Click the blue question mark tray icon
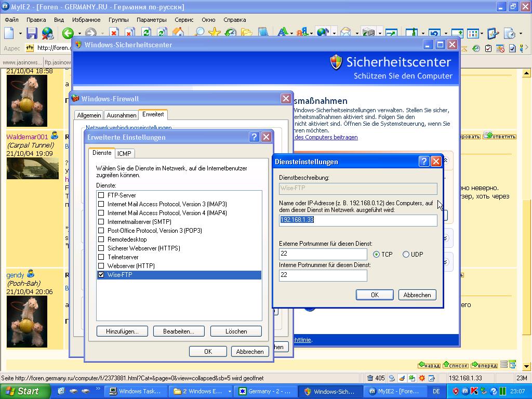Screen dimensions: 532x399 [494, 391]
